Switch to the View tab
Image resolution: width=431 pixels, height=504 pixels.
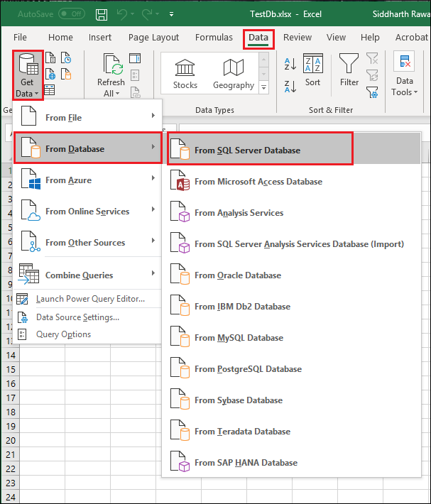tap(336, 38)
